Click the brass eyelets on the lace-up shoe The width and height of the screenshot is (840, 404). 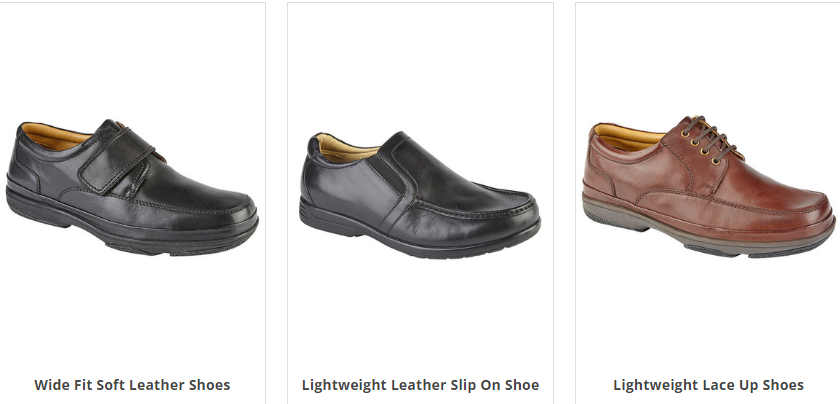point(701,145)
